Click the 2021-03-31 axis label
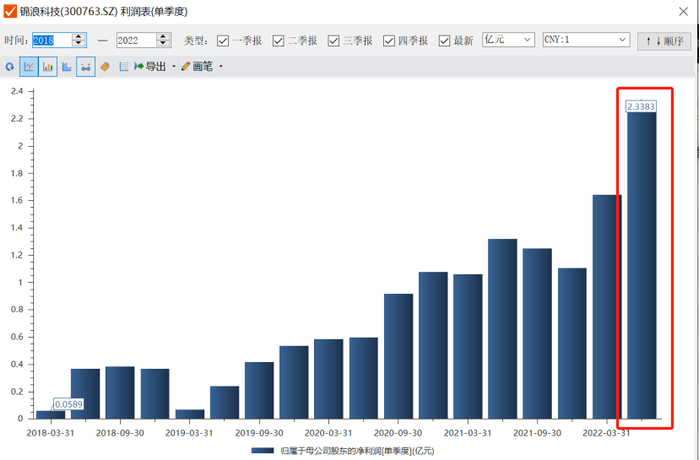 click(x=468, y=433)
